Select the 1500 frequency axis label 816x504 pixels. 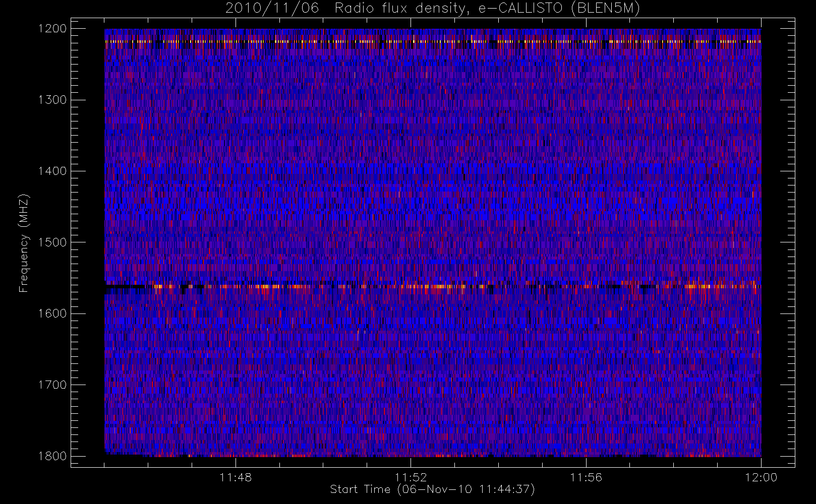pos(52,242)
